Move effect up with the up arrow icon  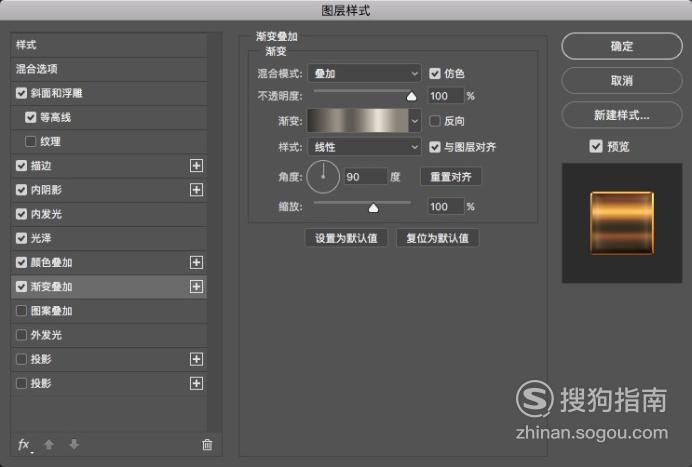coord(49,444)
